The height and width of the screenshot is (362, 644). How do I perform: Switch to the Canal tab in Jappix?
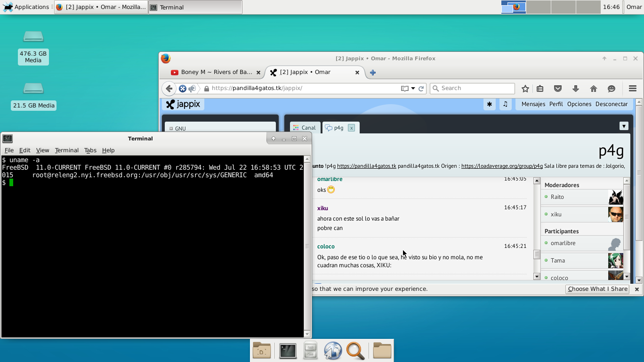[x=305, y=128]
